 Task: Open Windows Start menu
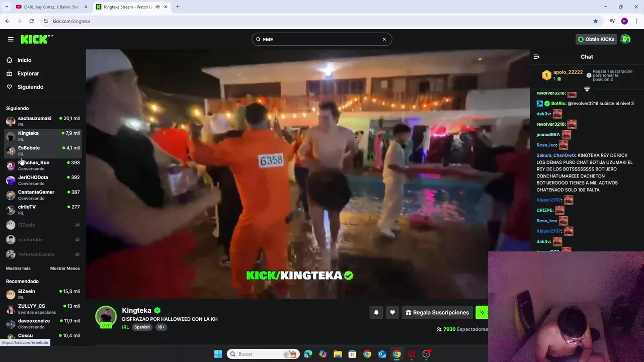point(218,354)
